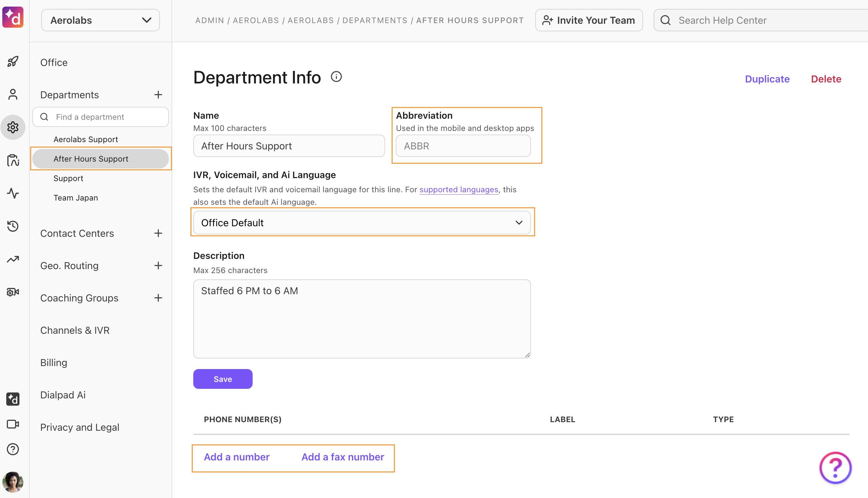Focus the Search Help Center field
This screenshot has height=498, width=868.
click(x=760, y=20)
